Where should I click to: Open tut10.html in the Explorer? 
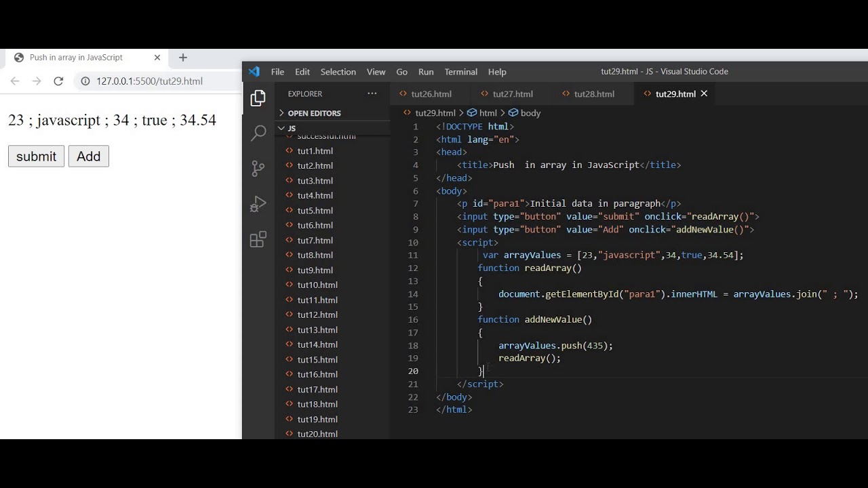(317, 285)
